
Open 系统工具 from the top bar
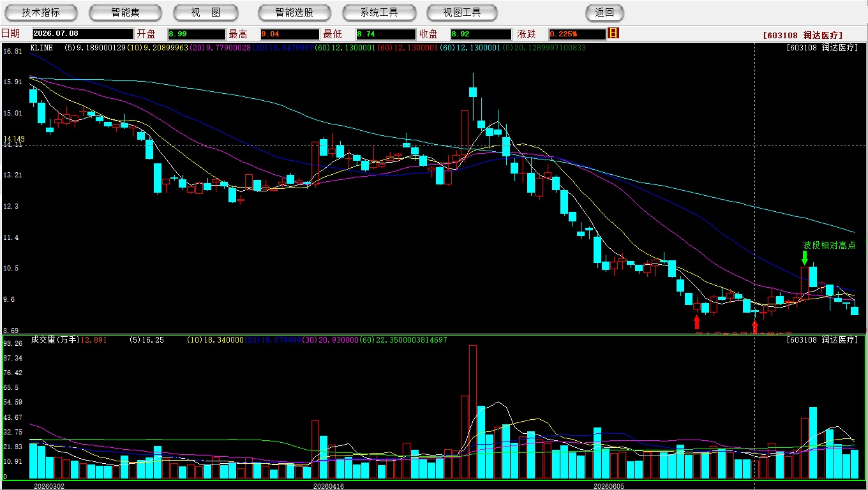pyautogui.click(x=379, y=12)
